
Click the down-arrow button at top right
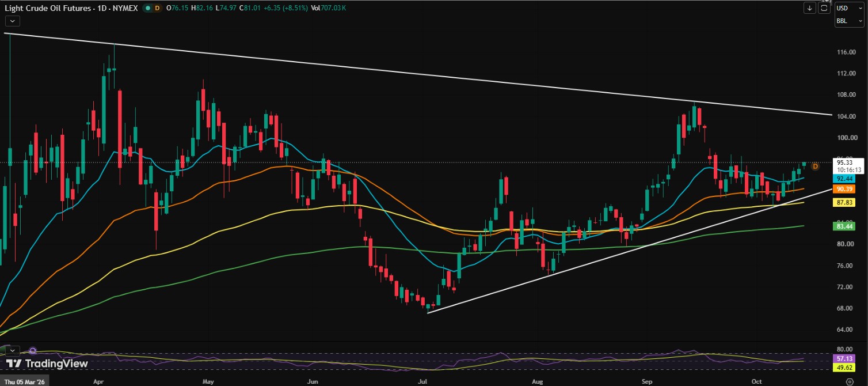pos(810,8)
